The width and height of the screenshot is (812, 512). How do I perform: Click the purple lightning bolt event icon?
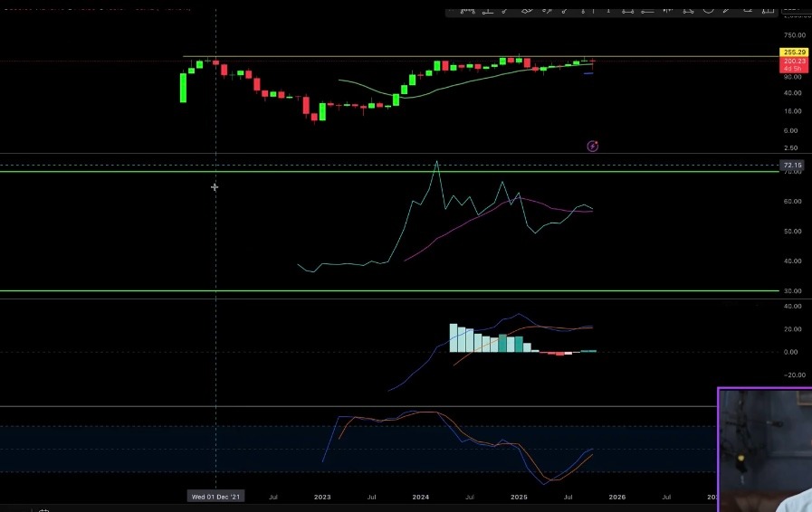(592, 146)
